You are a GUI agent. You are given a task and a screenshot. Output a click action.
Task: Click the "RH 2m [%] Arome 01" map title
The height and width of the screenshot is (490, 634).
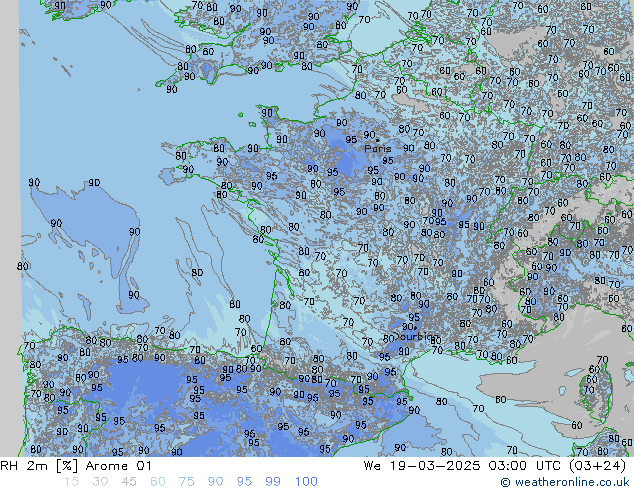click(76, 466)
